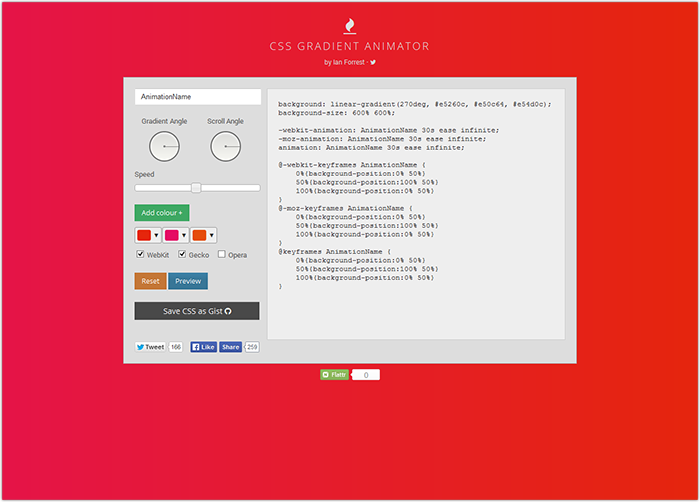Image resolution: width=700 pixels, height=502 pixels.
Task: Click the orange colour swatch
Action: tap(200, 235)
